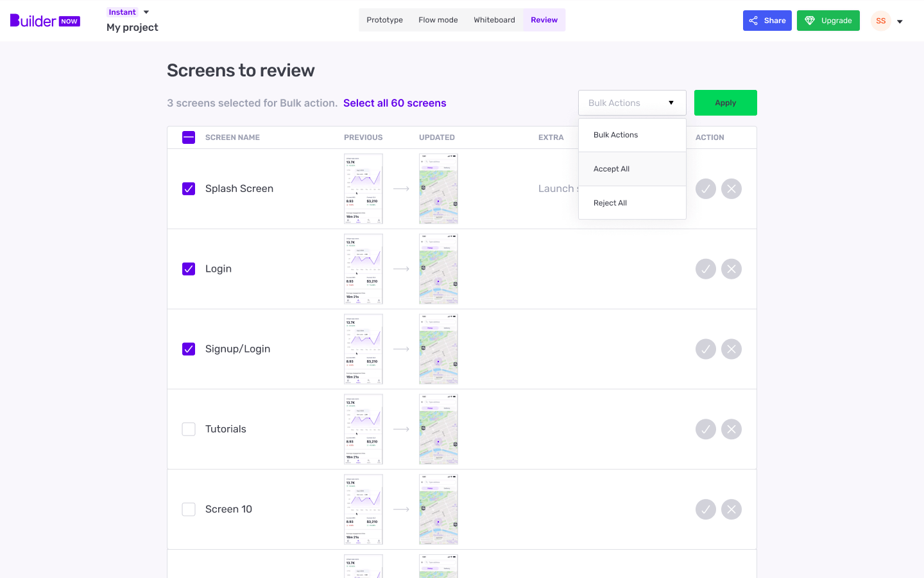Click the Splash Screen name text
This screenshot has height=578, width=924.
239,188
